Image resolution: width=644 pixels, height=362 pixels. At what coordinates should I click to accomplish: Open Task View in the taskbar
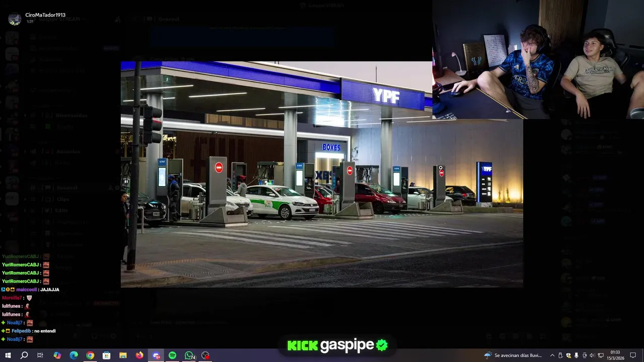tap(40, 355)
